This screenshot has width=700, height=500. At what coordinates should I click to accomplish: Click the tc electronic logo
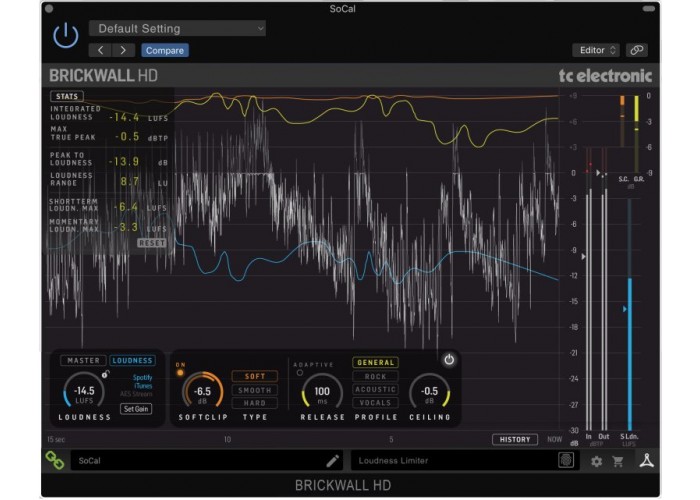[605, 75]
